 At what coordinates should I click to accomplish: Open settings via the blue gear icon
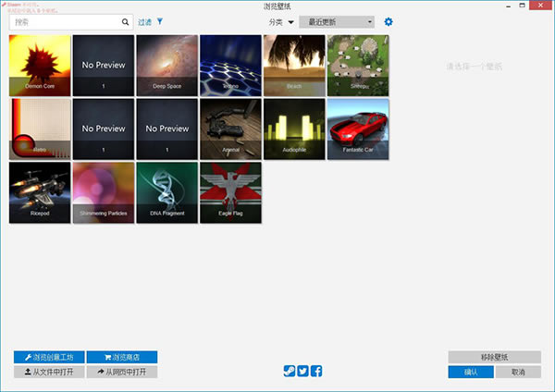click(388, 22)
